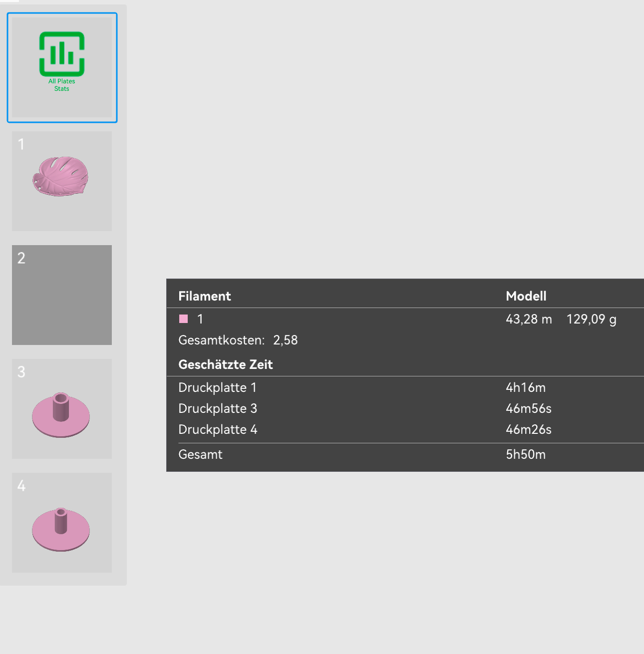Image resolution: width=644 pixels, height=654 pixels.
Task: Click the 46m26s time for Druckplatte 4
Action: (528, 429)
